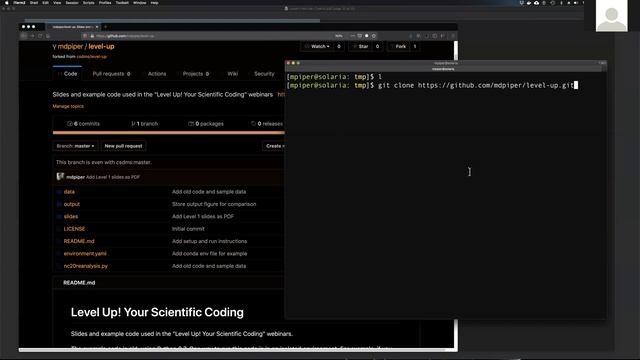Open the level-up repository name link
Image resolution: width=640 pixels, height=360 pixels.
pos(101,47)
